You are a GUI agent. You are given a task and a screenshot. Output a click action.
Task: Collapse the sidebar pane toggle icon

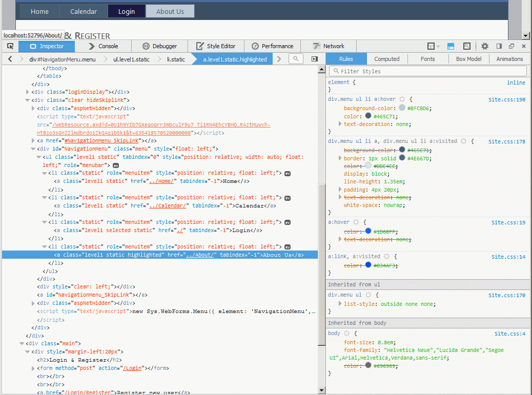click(314, 59)
